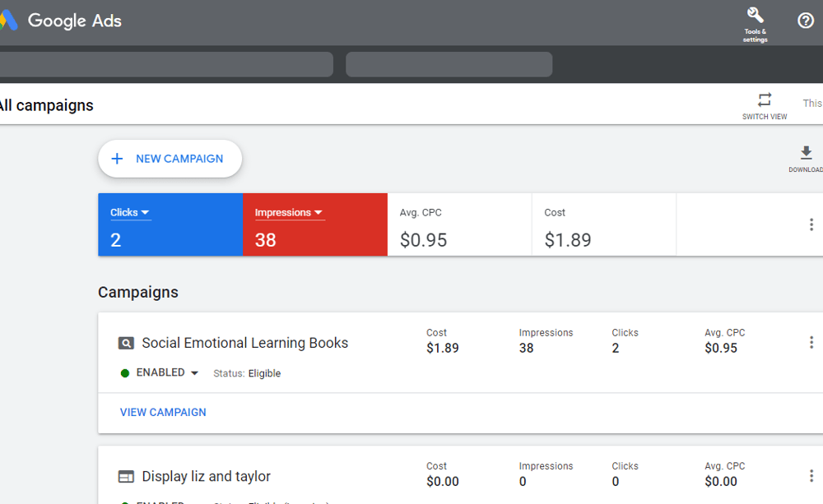Viewport: 823px width, 504px height.
Task: Open Social Emotional Learning Books campaign name
Action: [x=244, y=343]
